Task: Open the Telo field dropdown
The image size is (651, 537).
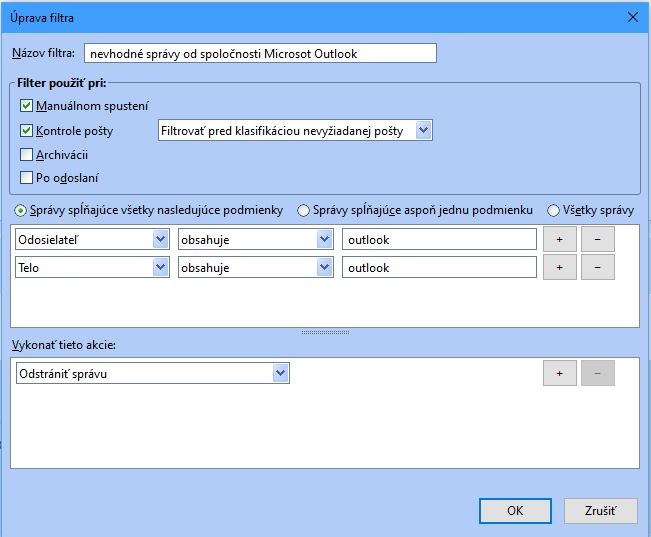Action: coord(91,267)
